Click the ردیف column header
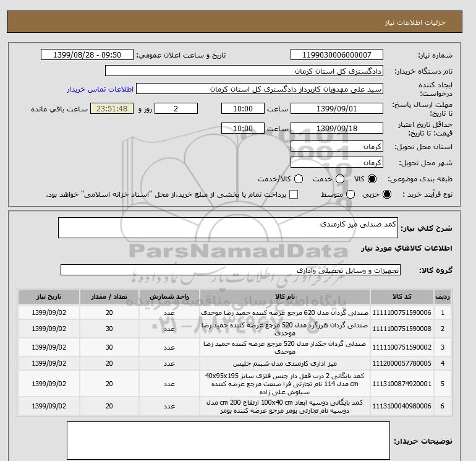This screenshot has height=461, width=476. coord(442,297)
